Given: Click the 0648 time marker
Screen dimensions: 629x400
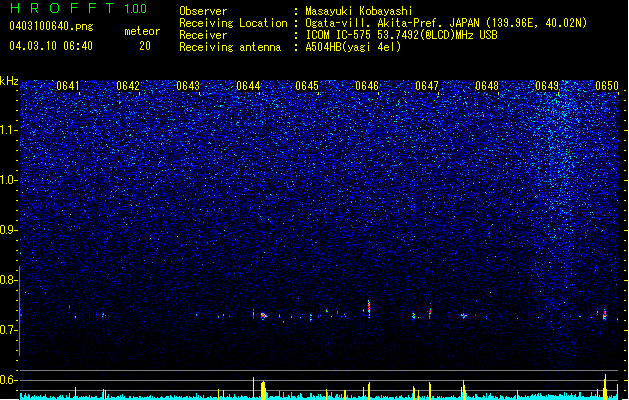Looking at the screenshot, I should [487, 86].
